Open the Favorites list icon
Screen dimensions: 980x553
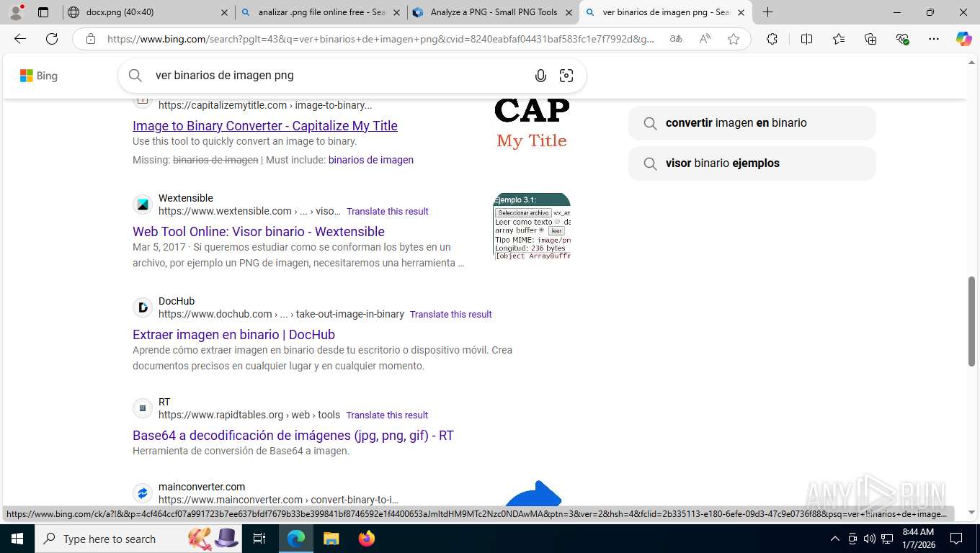[839, 39]
